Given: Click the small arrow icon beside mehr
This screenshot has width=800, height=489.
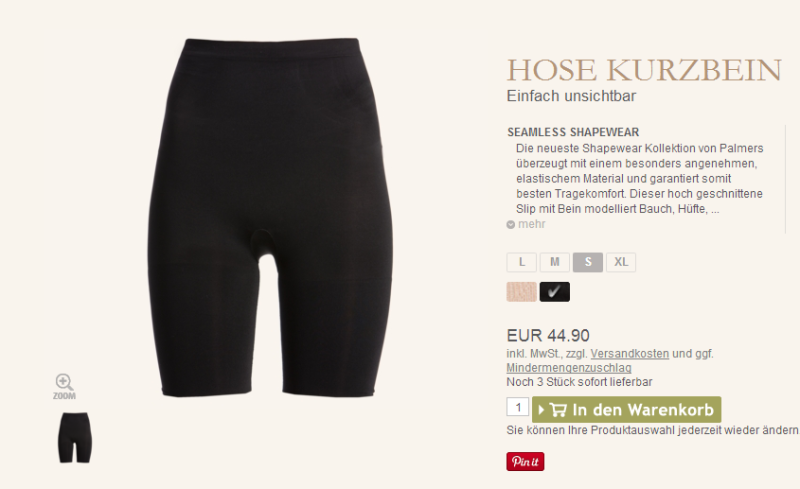Looking at the screenshot, I should (511, 225).
